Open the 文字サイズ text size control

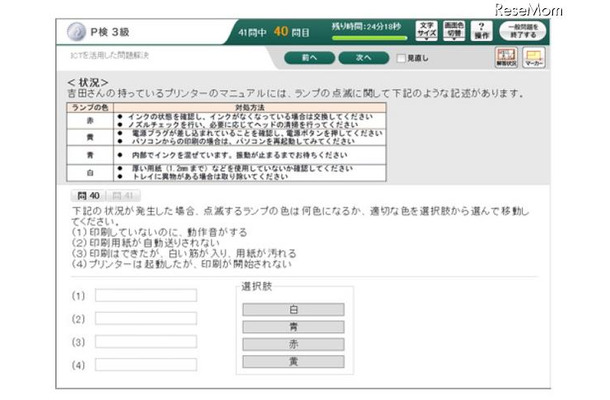(426, 30)
